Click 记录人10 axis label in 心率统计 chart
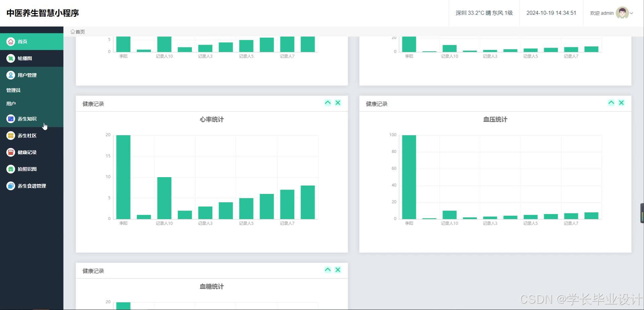644x310 pixels. point(164,223)
